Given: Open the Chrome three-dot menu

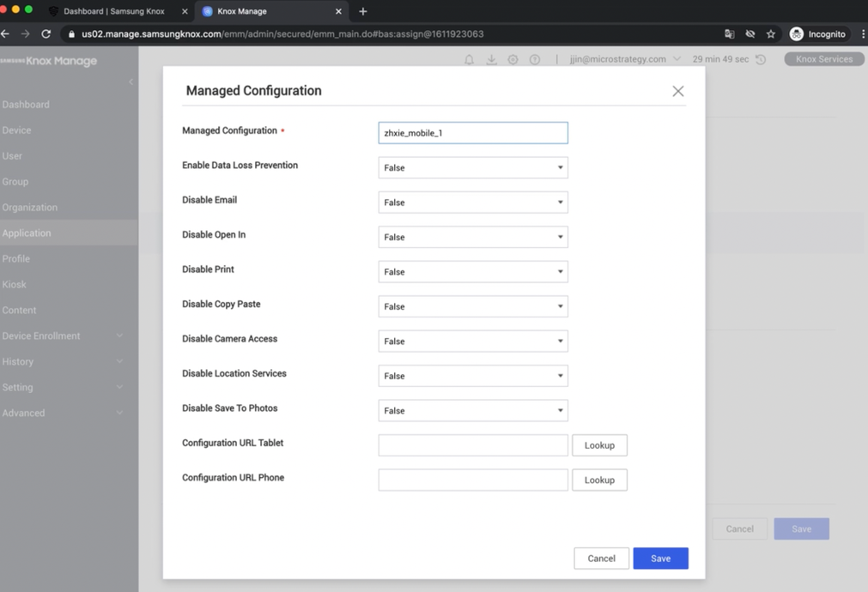Looking at the screenshot, I should point(861,33).
